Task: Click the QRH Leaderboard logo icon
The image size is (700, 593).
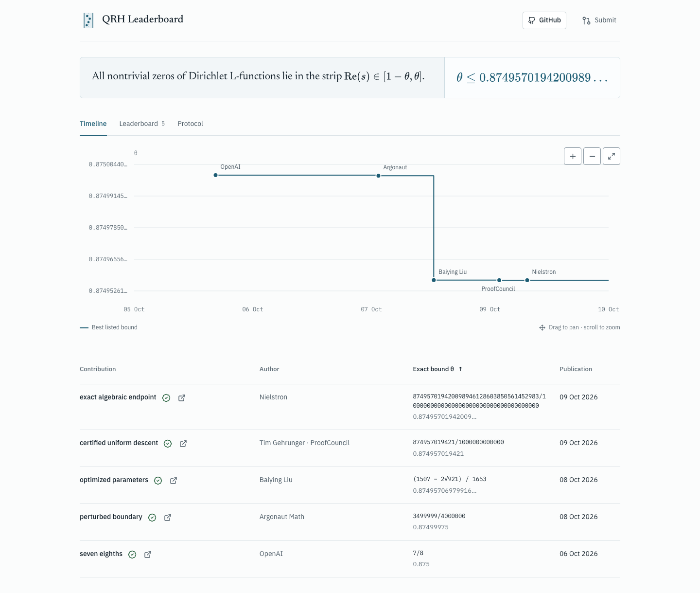Action: click(x=88, y=20)
